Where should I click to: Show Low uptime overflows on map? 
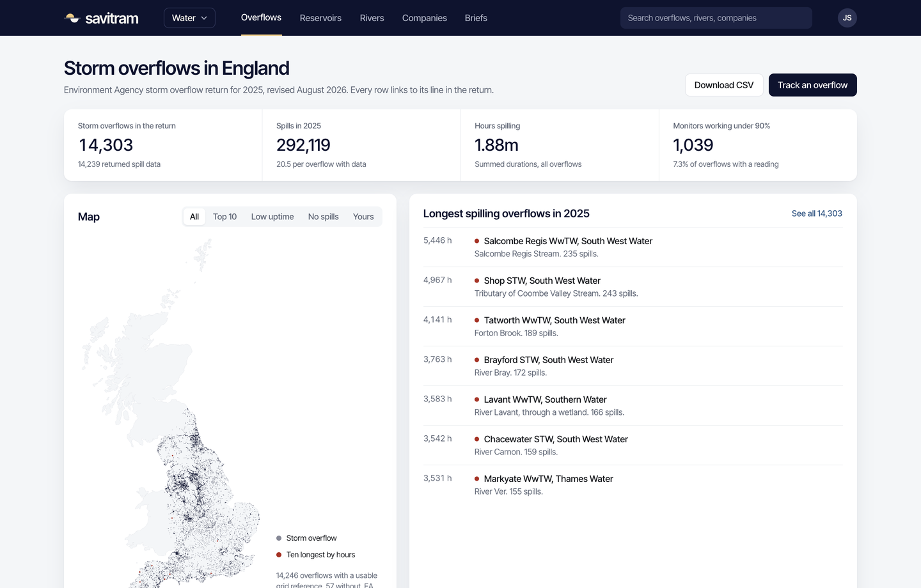(x=272, y=217)
